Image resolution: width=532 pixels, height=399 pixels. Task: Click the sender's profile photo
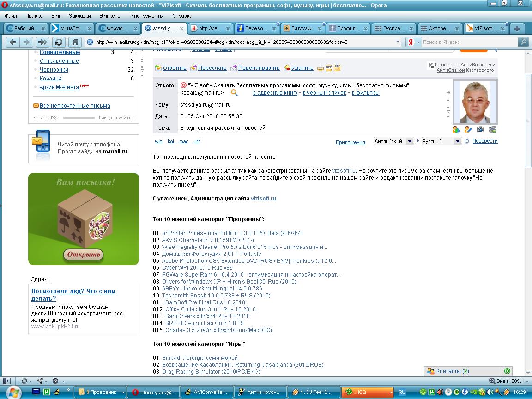coord(475,102)
